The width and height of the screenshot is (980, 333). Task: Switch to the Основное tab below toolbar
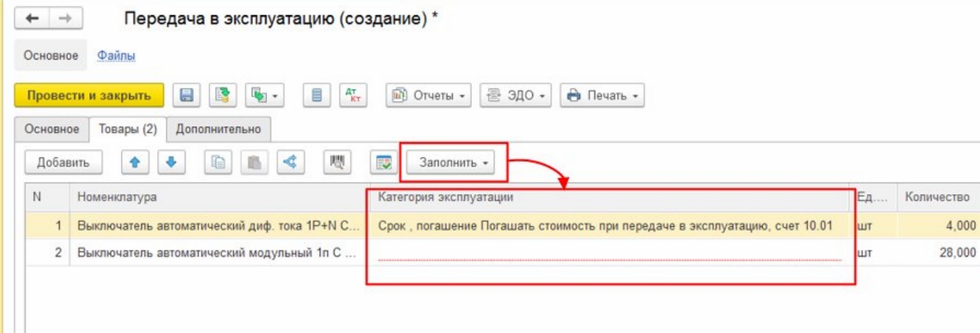pyautogui.click(x=52, y=129)
